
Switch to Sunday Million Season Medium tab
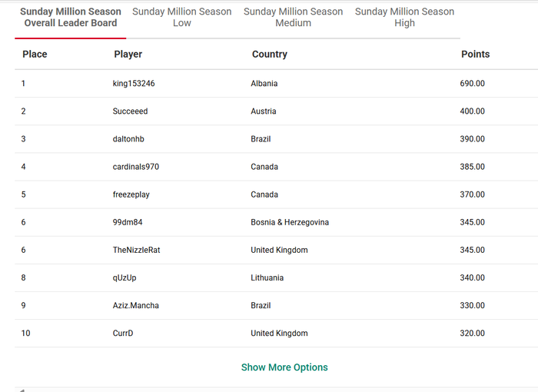click(x=294, y=17)
